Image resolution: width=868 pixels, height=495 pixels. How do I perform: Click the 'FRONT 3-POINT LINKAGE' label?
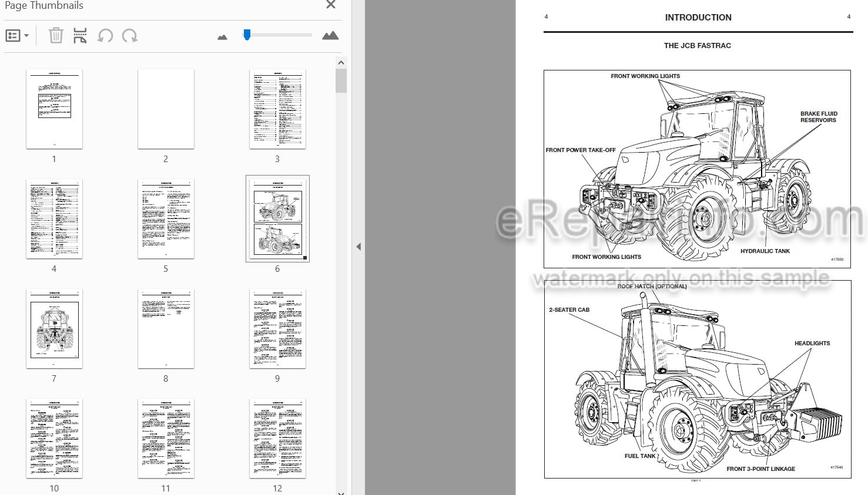[x=761, y=469]
